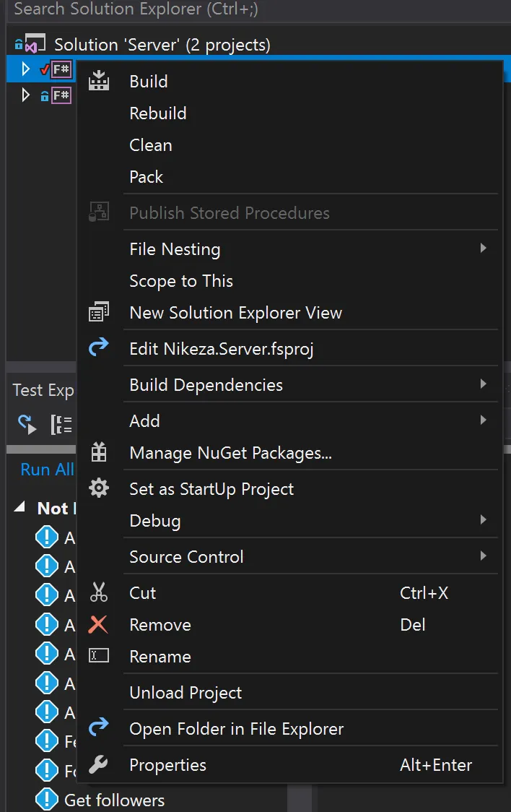Screen dimensions: 511x812
Task: Click the Build icon in context menu
Action: tap(99, 82)
